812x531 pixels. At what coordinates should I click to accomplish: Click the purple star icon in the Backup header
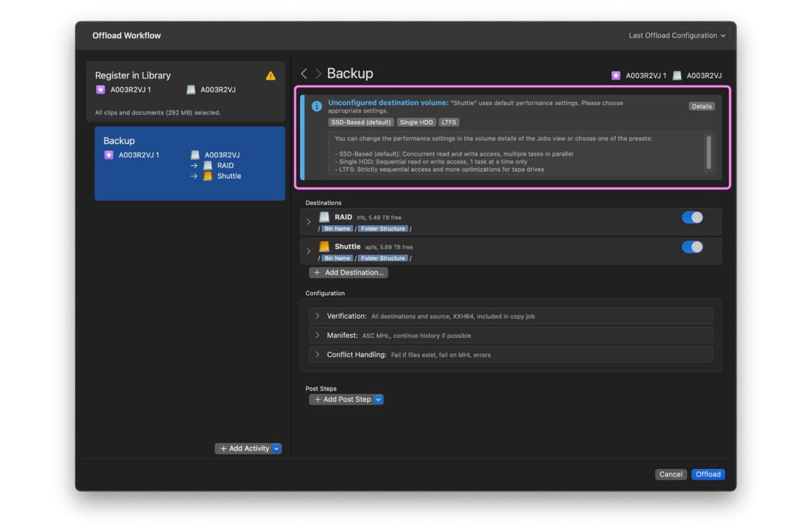(x=615, y=76)
